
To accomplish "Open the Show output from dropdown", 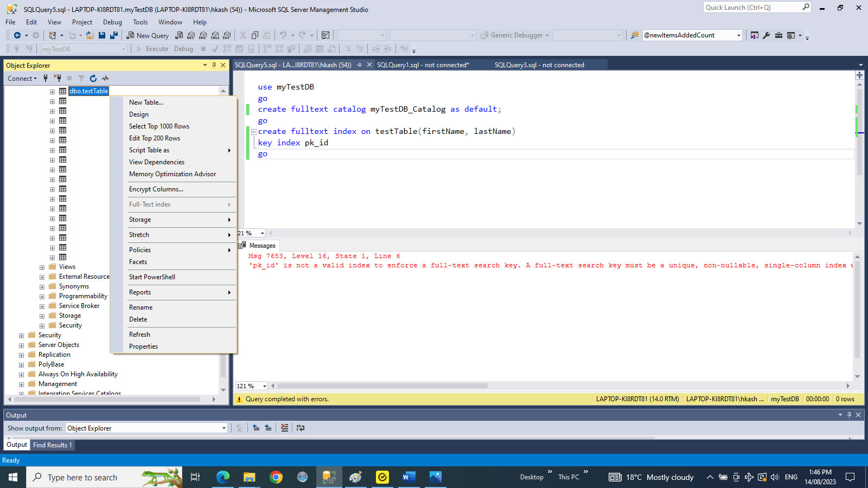I will [x=224, y=428].
